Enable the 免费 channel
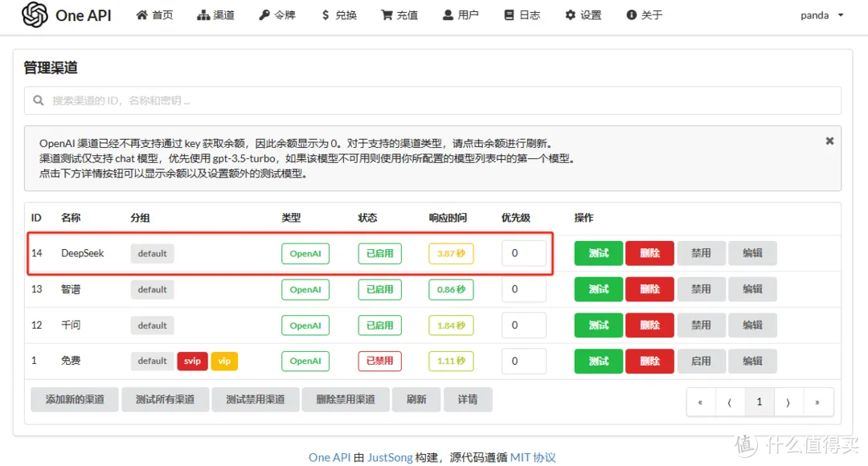 click(x=701, y=361)
